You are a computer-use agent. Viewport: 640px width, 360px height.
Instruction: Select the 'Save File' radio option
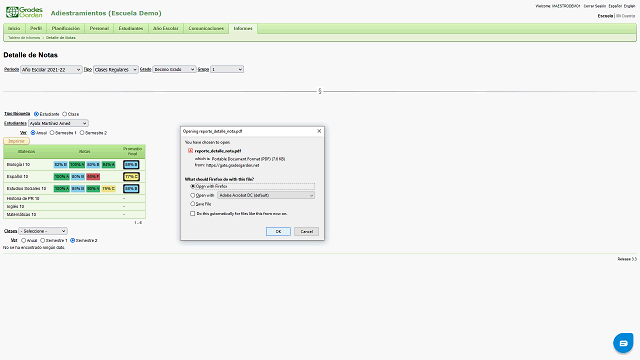pyautogui.click(x=193, y=204)
